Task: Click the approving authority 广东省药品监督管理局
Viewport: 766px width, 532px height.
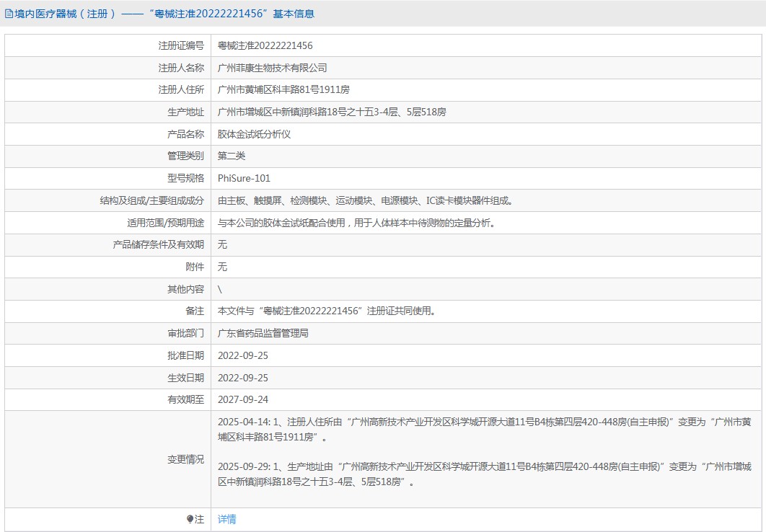Action: (263, 333)
